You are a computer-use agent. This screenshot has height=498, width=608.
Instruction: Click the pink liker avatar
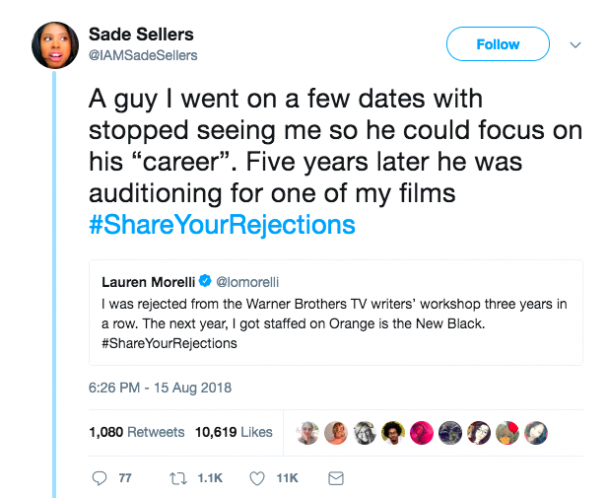pos(423,432)
